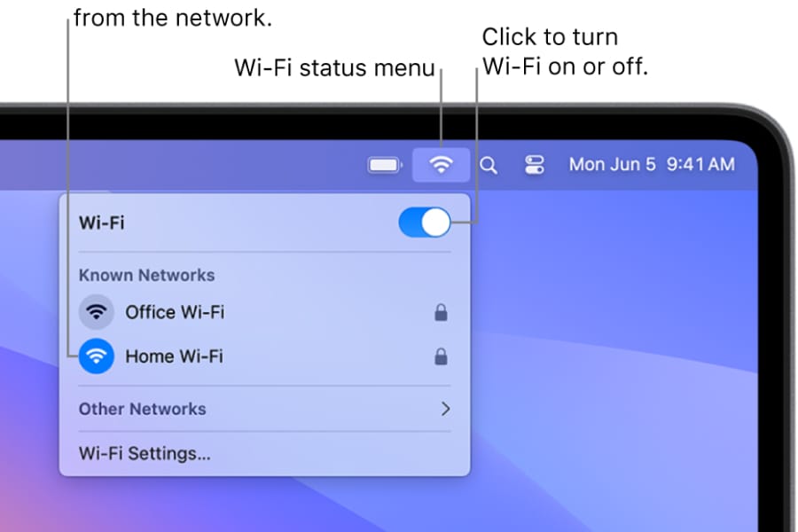Click the lock icon beside Home Wi-Fi
Screen dimensions: 798x532
441,356
